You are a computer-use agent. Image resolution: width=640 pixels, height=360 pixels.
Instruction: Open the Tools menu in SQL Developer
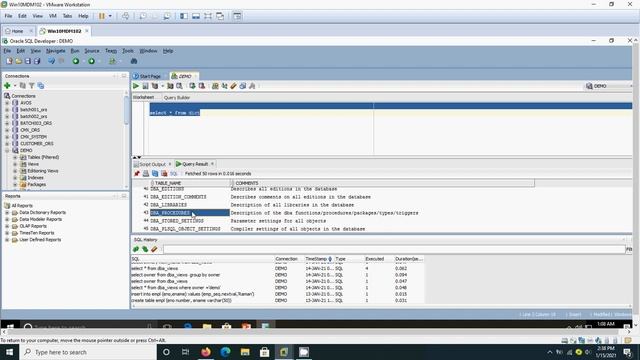[x=128, y=51]
